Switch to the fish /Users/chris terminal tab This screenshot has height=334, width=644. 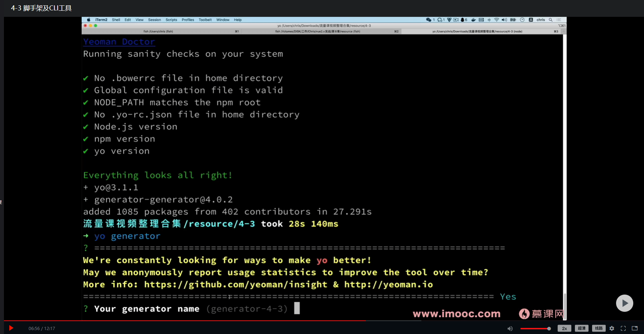pyautogui.click(x=162, y=32)
